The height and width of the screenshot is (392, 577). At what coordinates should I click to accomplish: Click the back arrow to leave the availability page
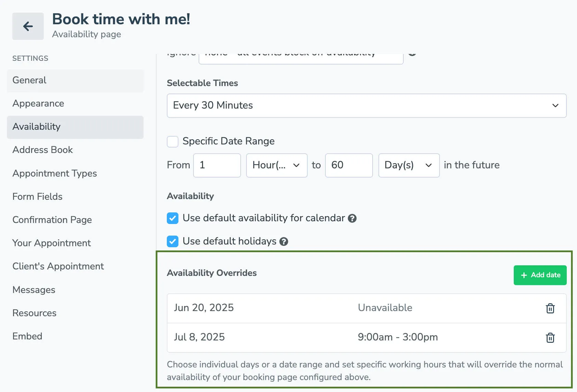[x=28, y=26]
